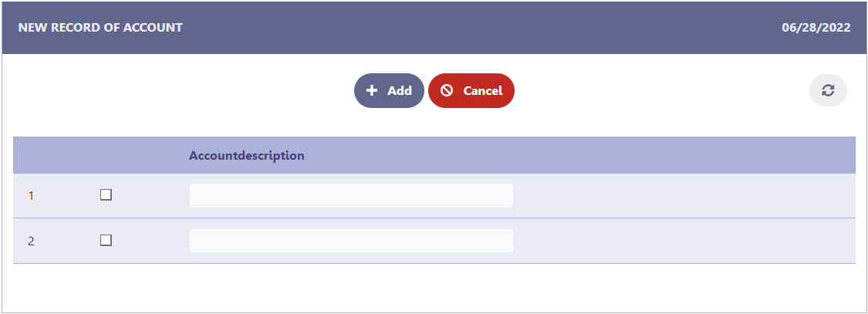Image resolution: width=868 pixels, height=314 pixels.
Task: Click the Cancel button label
Action: pos(482,91)
